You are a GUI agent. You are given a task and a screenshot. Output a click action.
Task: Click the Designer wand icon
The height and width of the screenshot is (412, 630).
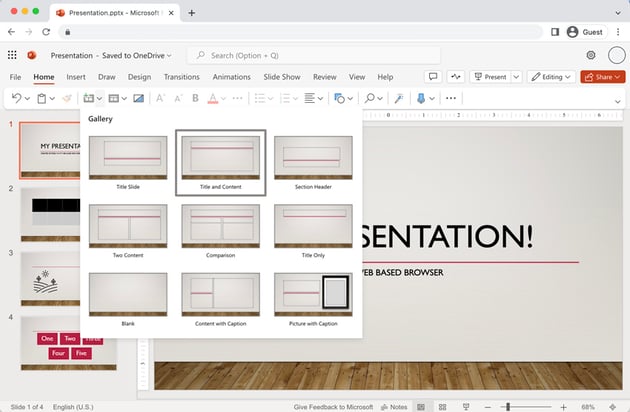click(x=398, y=98)
